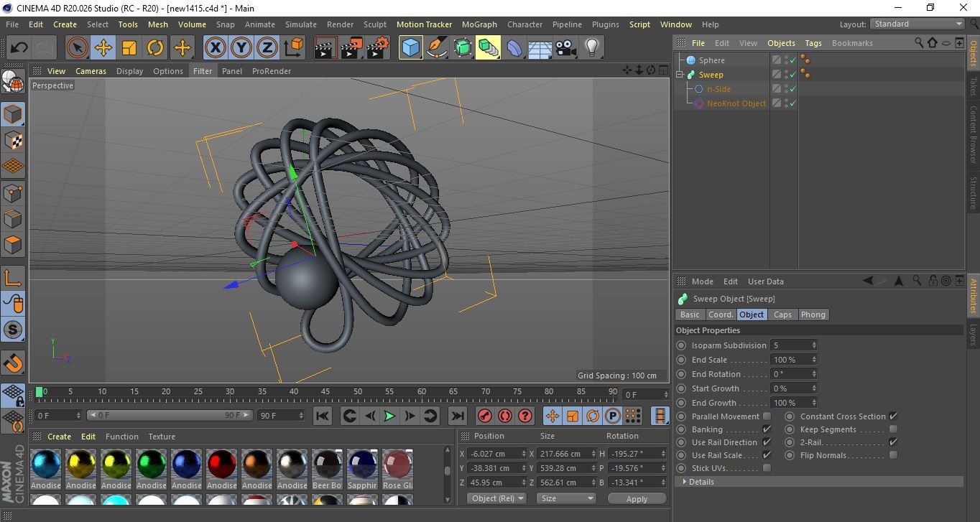The width and height of the screenshot is (980, 522).
Task: Click the Light bulb object icon
Action: pos(591,48)
